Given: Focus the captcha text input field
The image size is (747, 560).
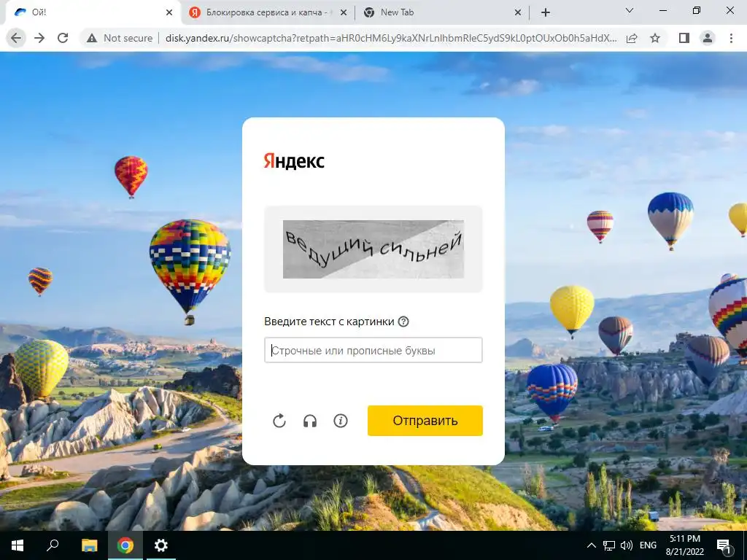Looking at the screenshot, I should (373, 350).
